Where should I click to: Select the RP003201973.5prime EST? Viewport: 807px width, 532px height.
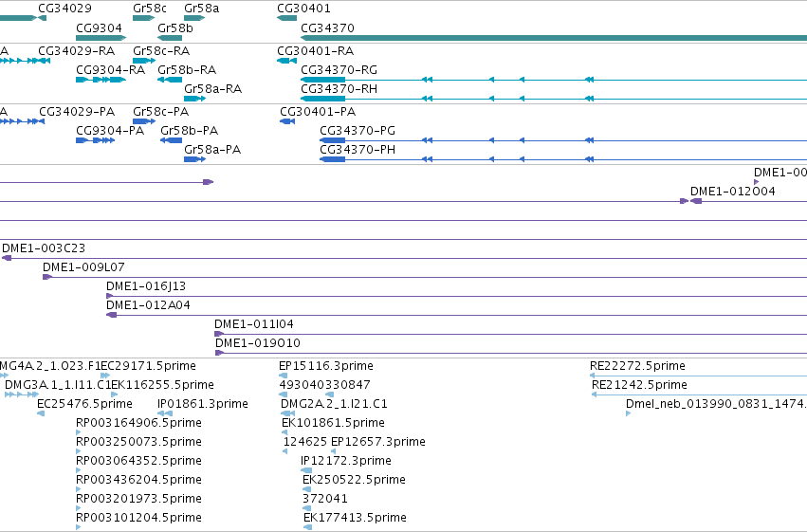138,500
